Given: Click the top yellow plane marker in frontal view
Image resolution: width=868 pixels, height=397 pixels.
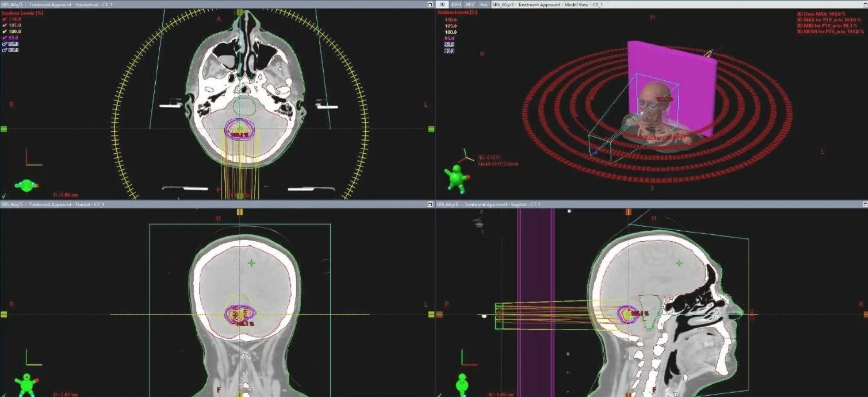Looking at the screenshot, I should (x=240, y=212).
